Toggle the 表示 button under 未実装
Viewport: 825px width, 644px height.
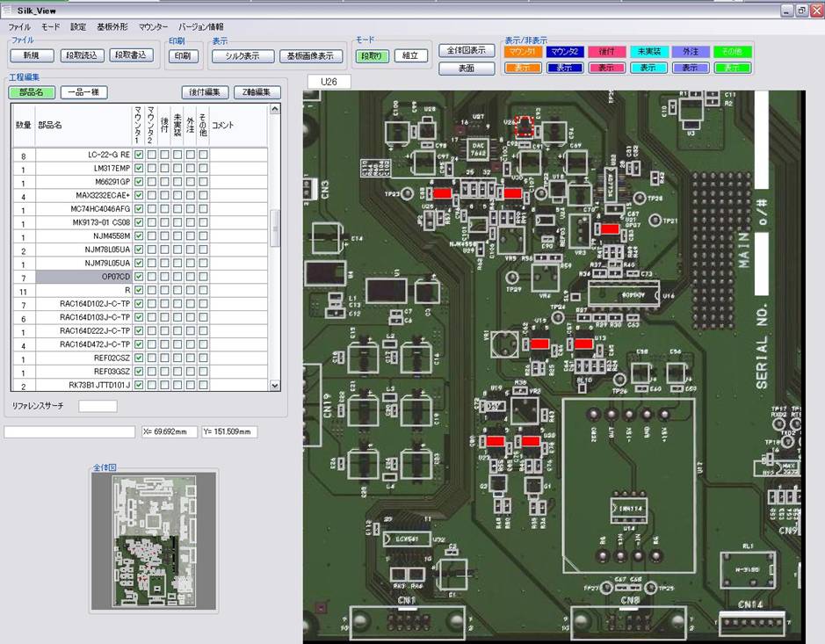648,68
